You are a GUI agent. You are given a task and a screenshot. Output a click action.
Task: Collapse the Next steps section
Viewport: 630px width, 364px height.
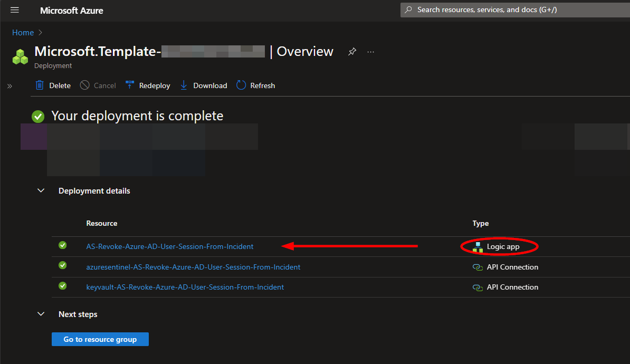(41, 314)
